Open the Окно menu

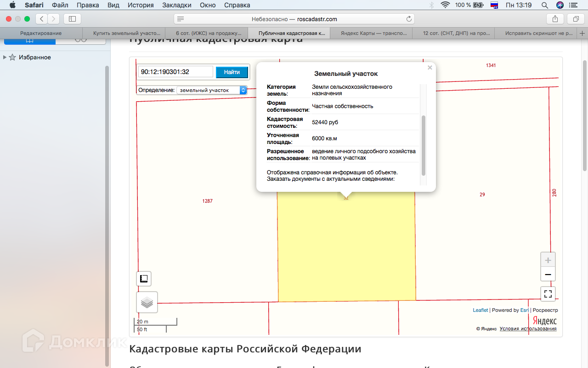point(208,5)
